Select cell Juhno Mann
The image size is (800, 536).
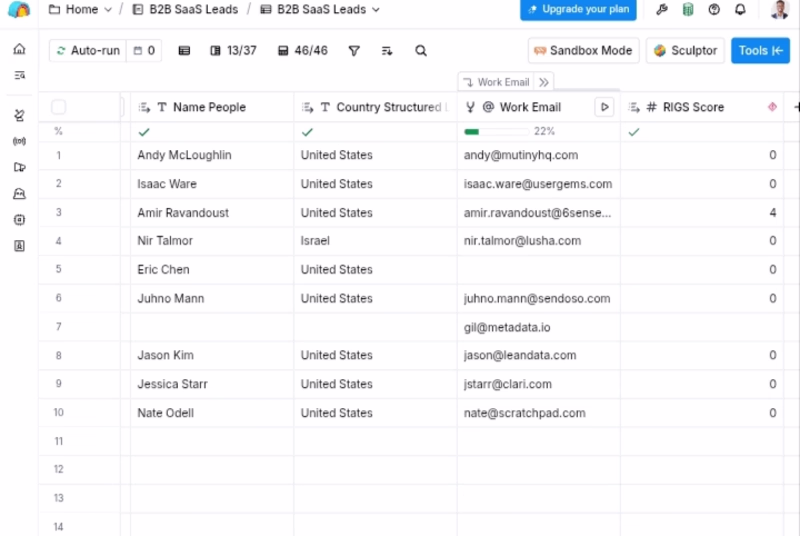212,298
